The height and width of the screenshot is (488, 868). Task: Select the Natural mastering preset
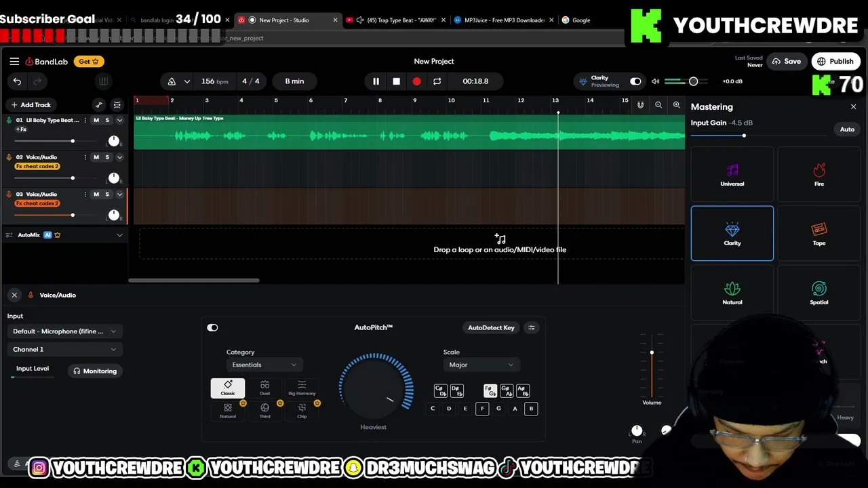click(x=732, y=293)
